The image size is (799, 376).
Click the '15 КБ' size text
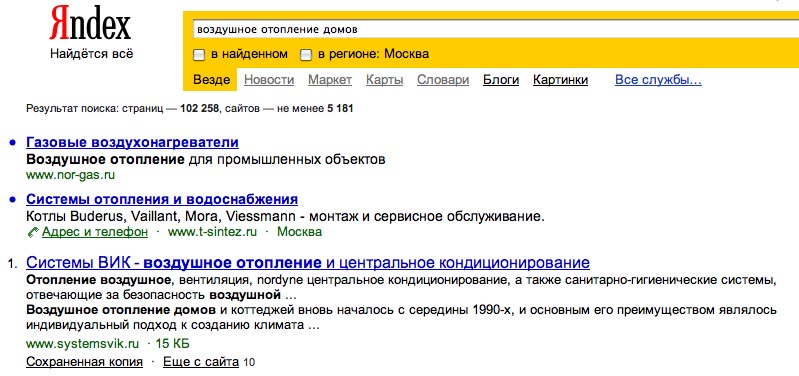click(x=173, y=343)
